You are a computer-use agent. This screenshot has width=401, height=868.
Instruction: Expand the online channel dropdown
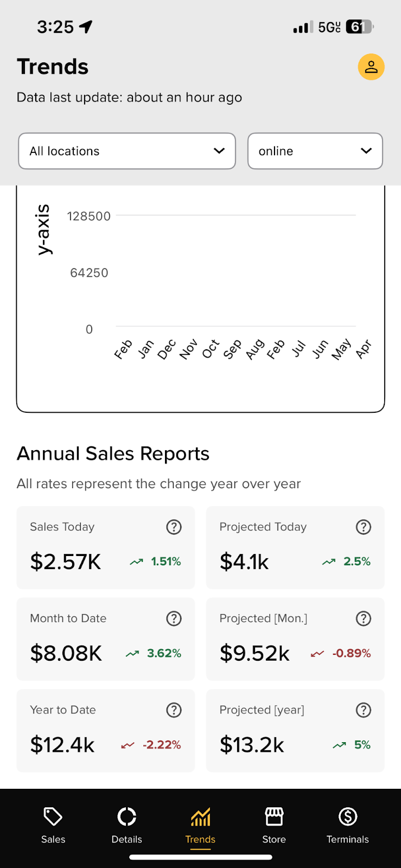coord(315,151)
